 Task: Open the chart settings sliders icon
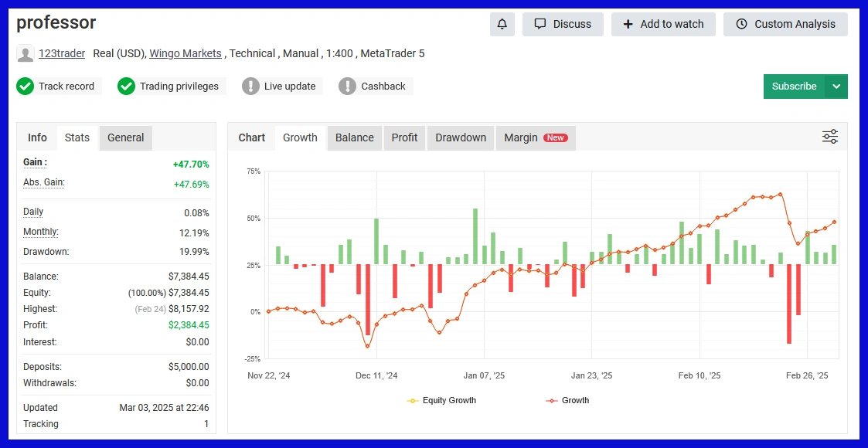(830, 137)
